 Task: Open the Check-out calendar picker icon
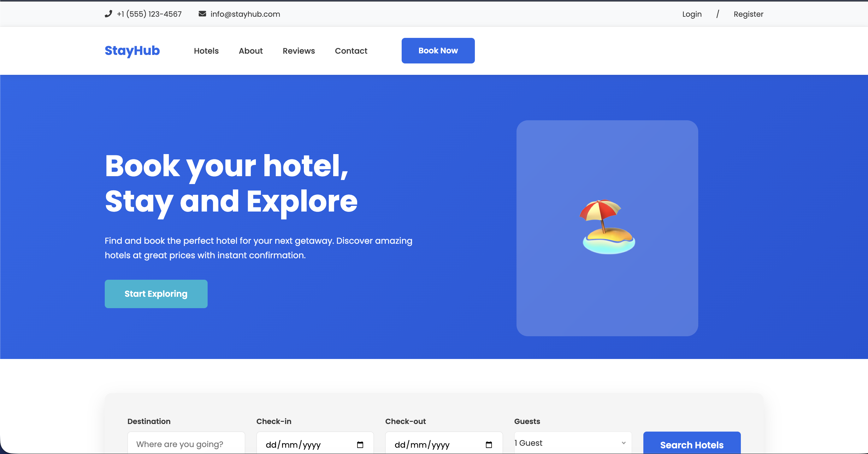click(489, 445)
